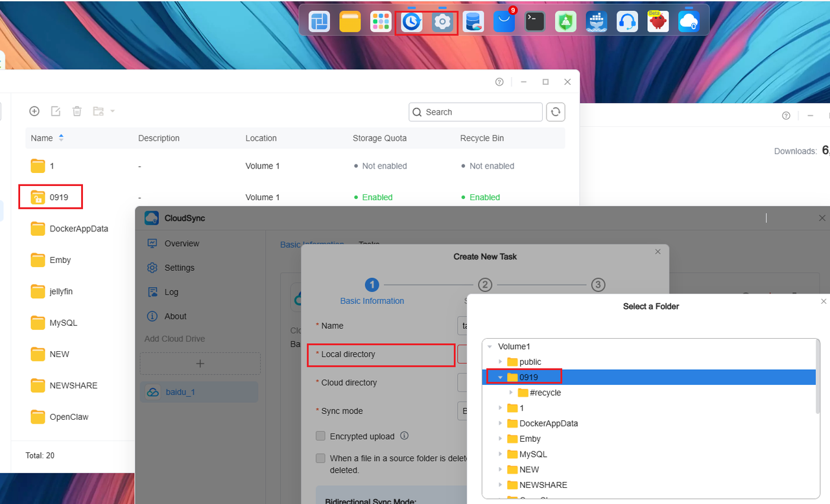Image resolution: width=830 pixels, height=504 pixels.
Task: Launch the Docker whale icon in dock
Action: tap(597, 21)
